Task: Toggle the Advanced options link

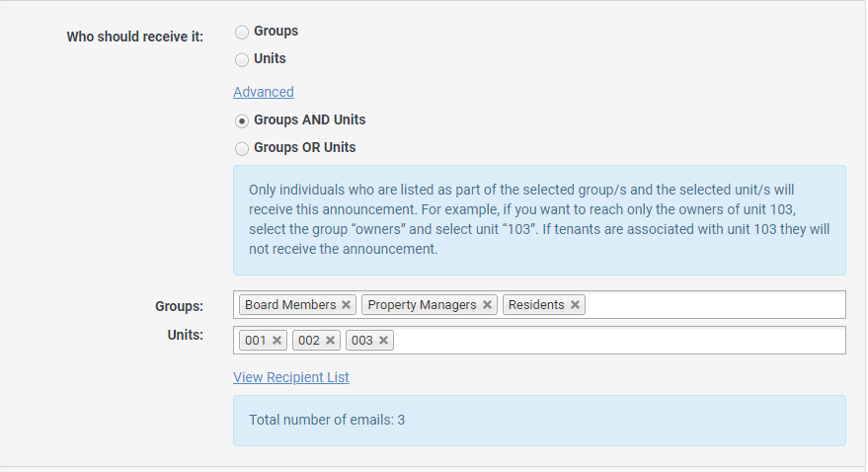Action: click(x=264, y=92)
